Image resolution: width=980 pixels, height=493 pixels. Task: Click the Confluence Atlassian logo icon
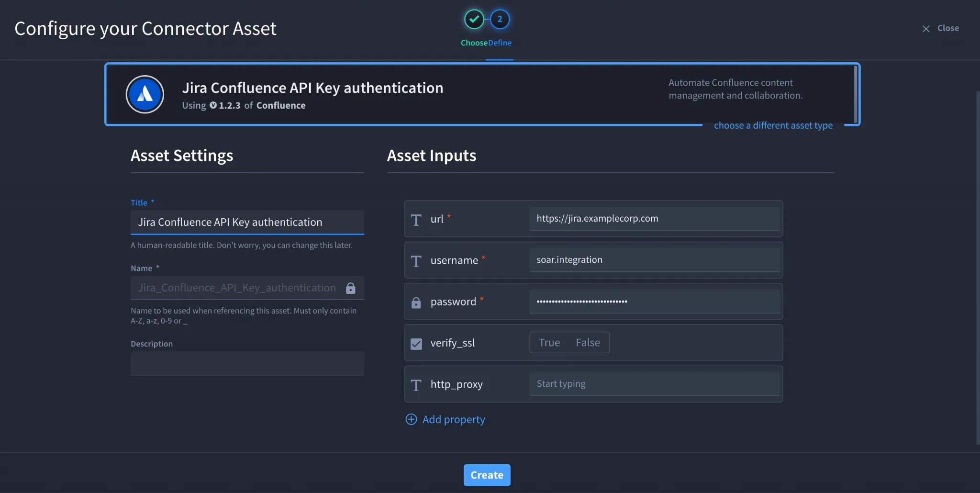145,94
